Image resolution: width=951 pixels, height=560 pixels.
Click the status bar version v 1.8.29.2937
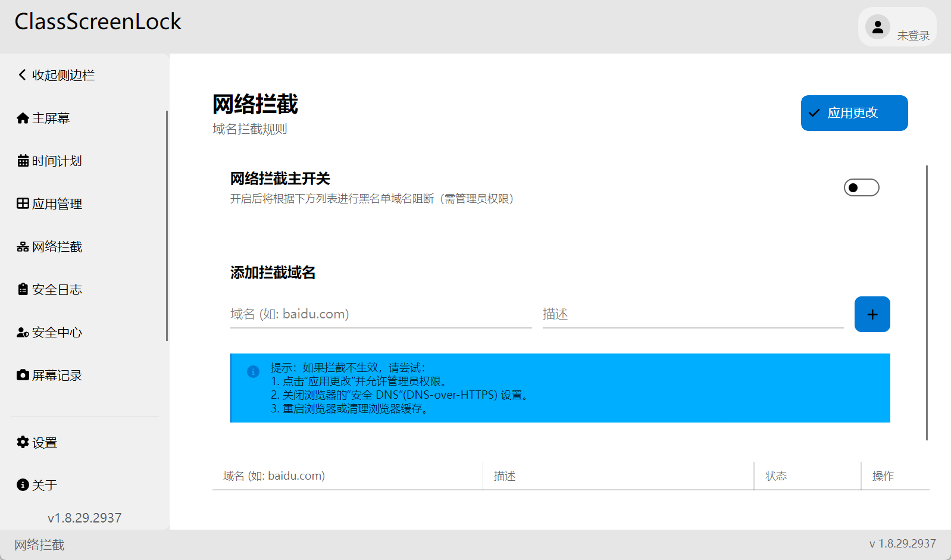click(902, 543)
